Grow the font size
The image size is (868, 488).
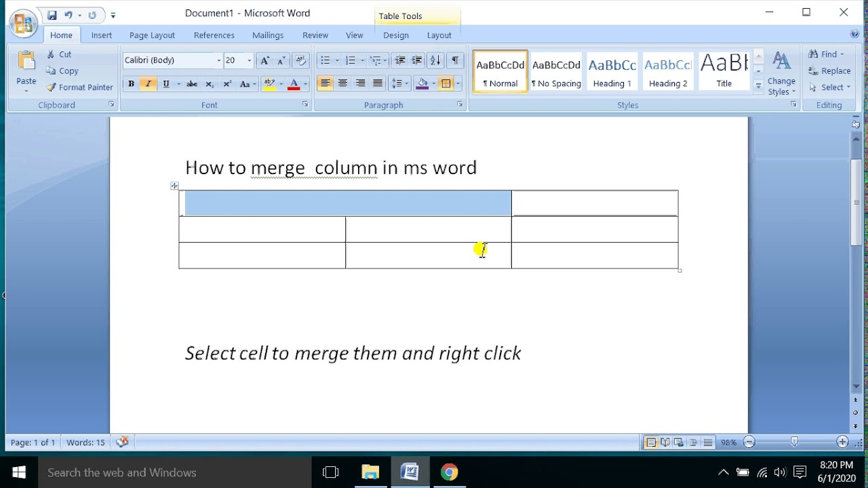pyautogui.click(x=265, y=60)
